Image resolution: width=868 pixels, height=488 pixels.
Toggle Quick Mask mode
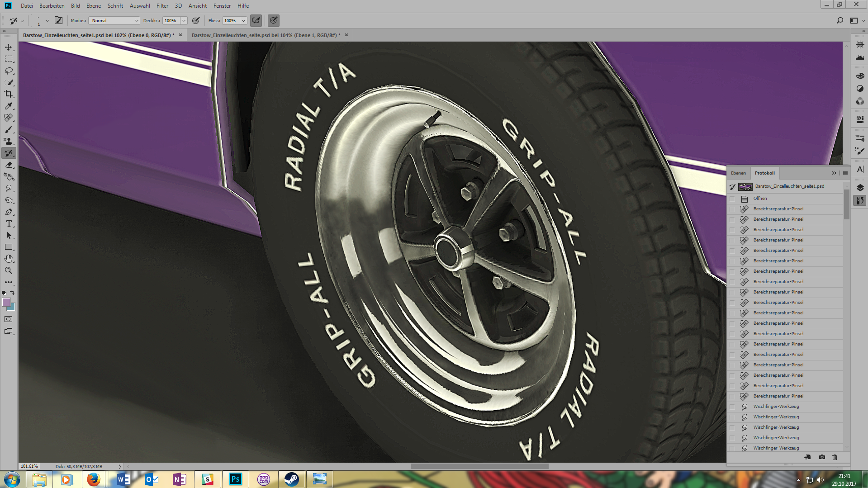pos(9,319)
